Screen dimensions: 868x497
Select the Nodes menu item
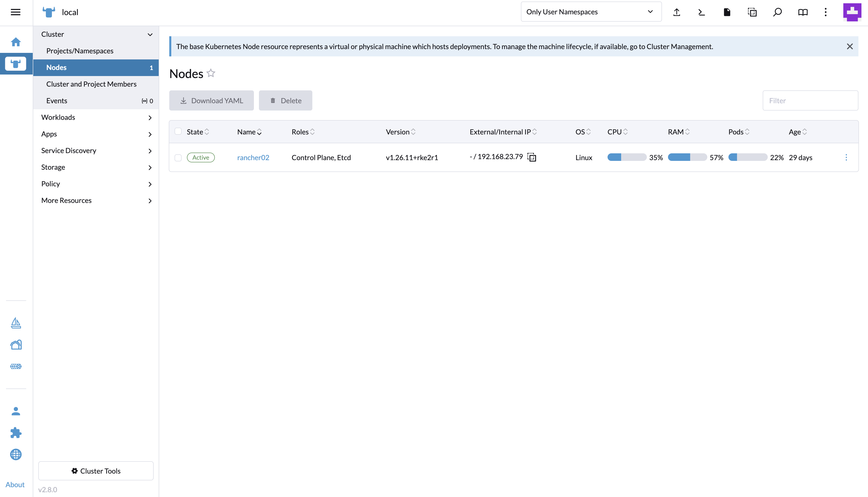coord(96,67)
